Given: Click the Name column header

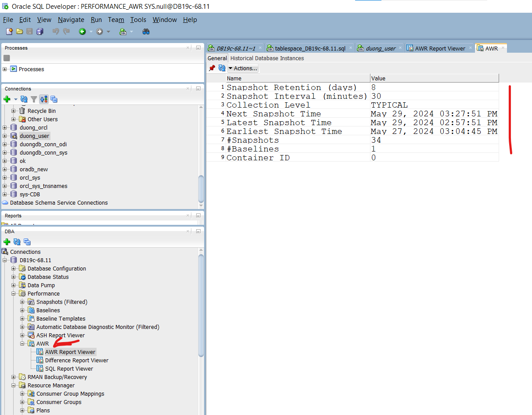Looking at the screenshot, I should 298,79.
